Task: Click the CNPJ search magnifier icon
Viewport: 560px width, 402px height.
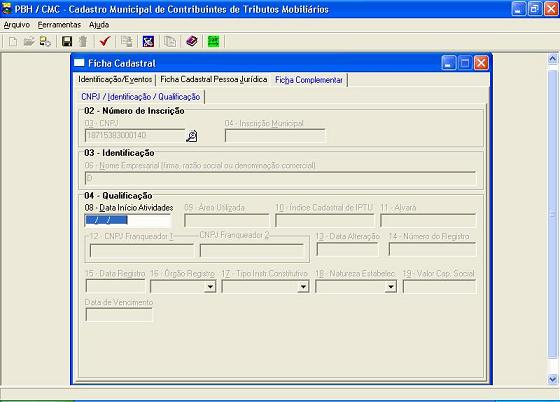Action: click(x=192, y=136)
